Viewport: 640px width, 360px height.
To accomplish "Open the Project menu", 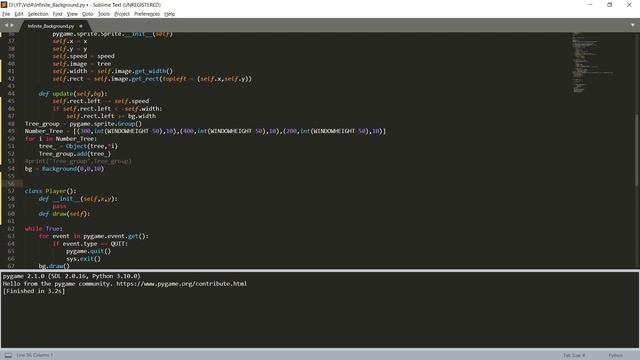I will pos(122,14).
